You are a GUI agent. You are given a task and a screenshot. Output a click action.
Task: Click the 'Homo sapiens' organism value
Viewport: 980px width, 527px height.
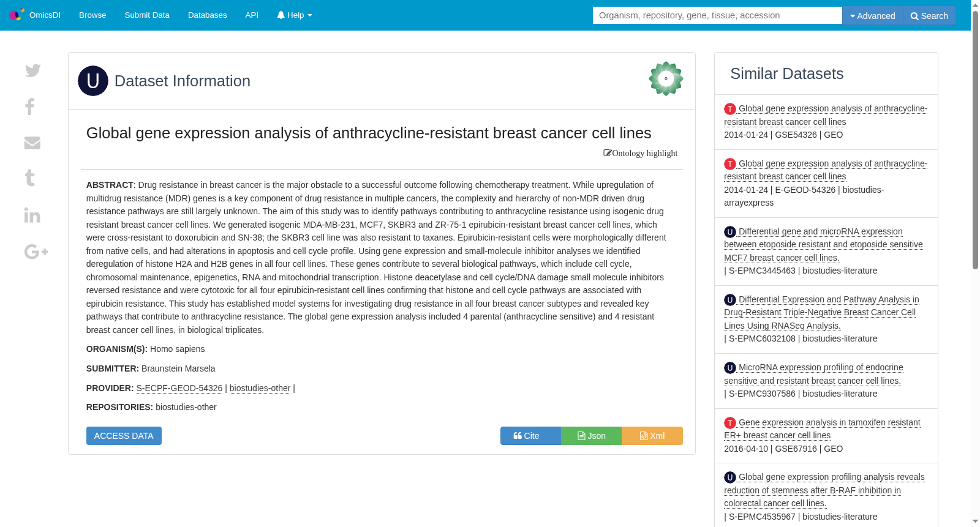(178, 349)
